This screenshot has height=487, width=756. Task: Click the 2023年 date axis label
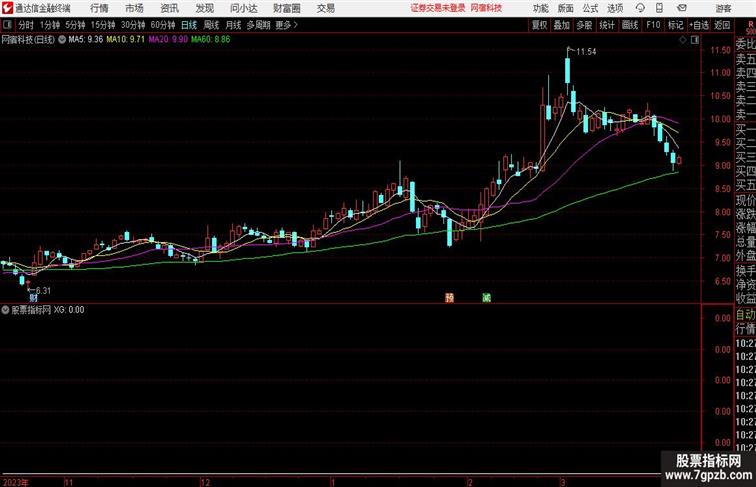click(15, 482)
